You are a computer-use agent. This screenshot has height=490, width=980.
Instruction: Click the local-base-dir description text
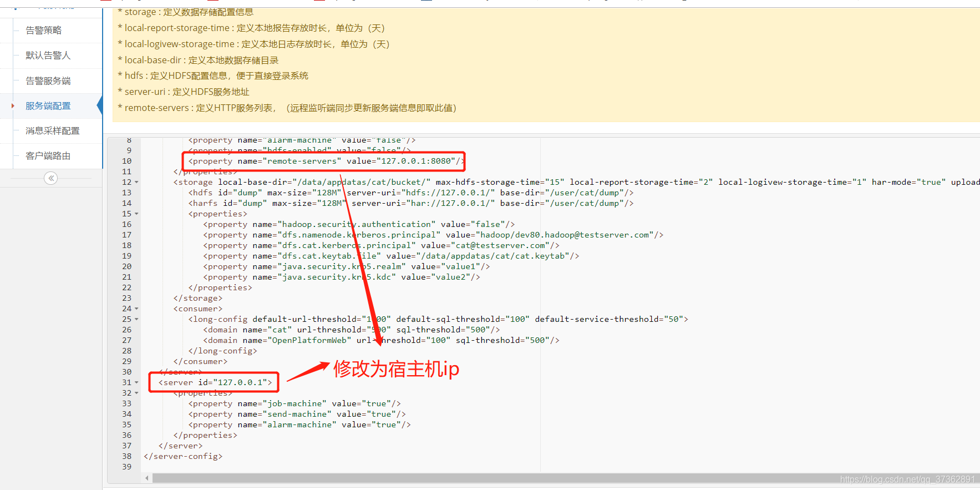(198, 60)
